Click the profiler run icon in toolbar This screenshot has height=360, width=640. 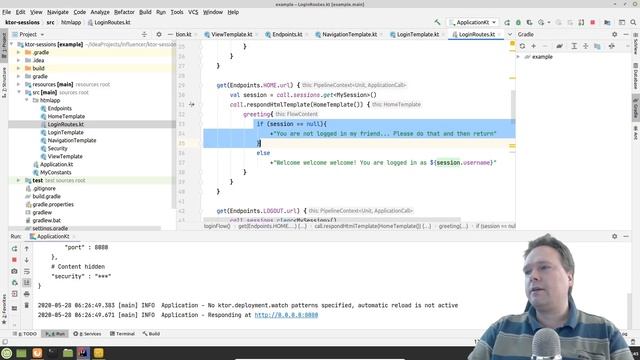click(x=541, y=22)
